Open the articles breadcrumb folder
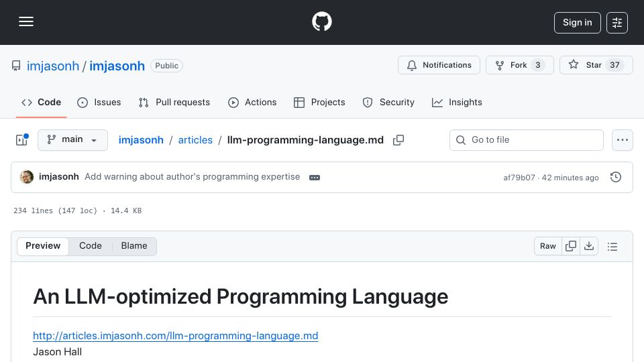The height and width of the screenshot is (362, 644). 195,140
